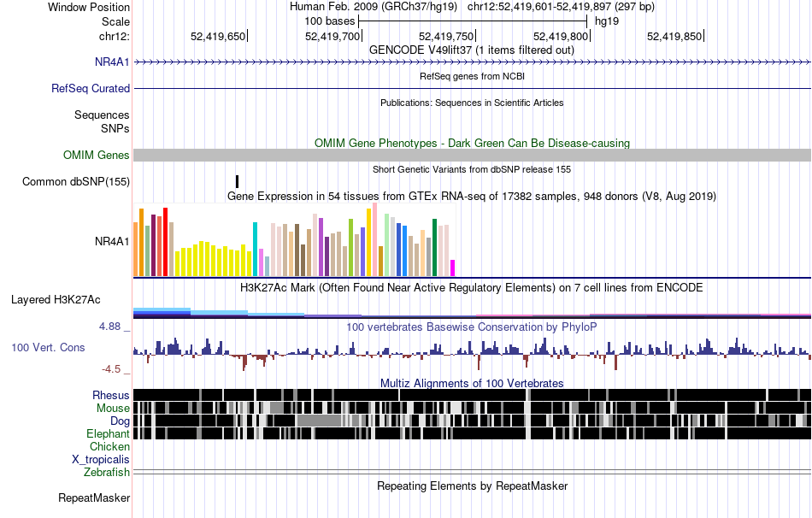Click the Mouse alignment row label
Viewport: 812px width, 518px height.
113,409
